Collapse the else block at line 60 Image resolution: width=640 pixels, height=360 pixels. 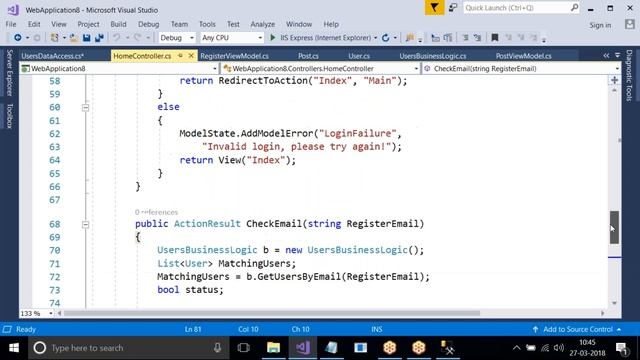tap(85, 107)
